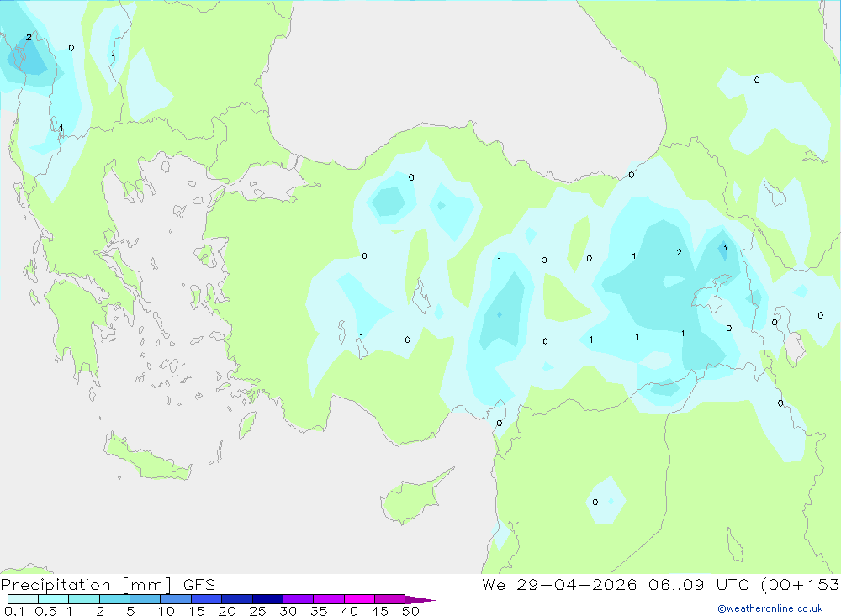Click the "15" legend scale label
Viewport: 841px width, 616px height.
coord(197,611)
